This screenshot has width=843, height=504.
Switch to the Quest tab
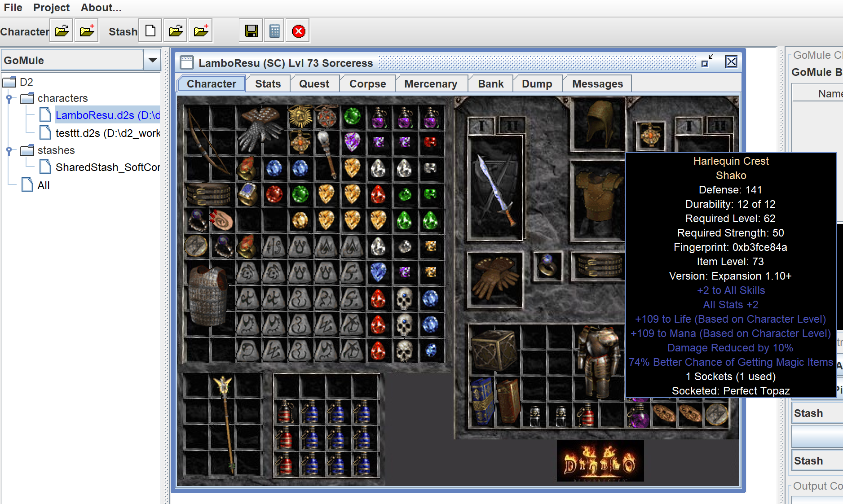(x=314, y=84)
